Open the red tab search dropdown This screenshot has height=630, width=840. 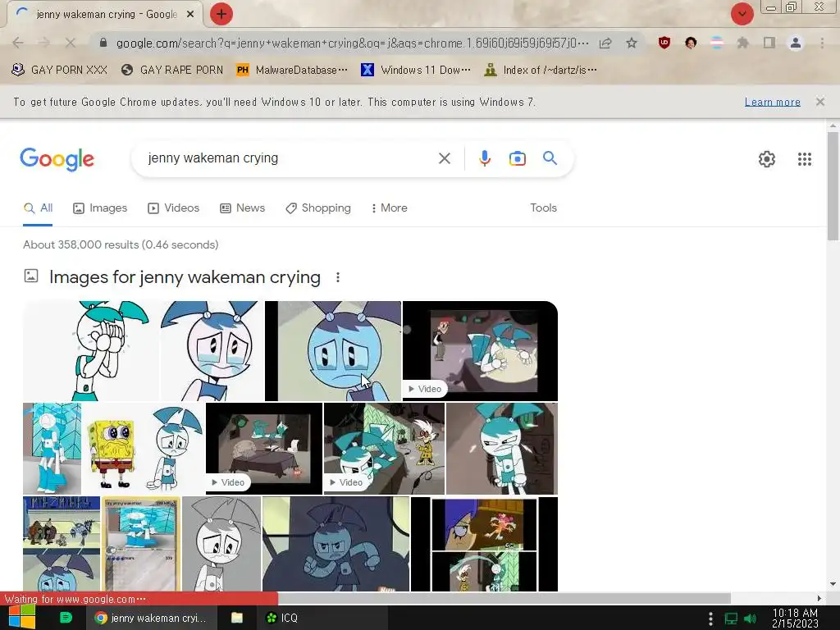point(742,14)
